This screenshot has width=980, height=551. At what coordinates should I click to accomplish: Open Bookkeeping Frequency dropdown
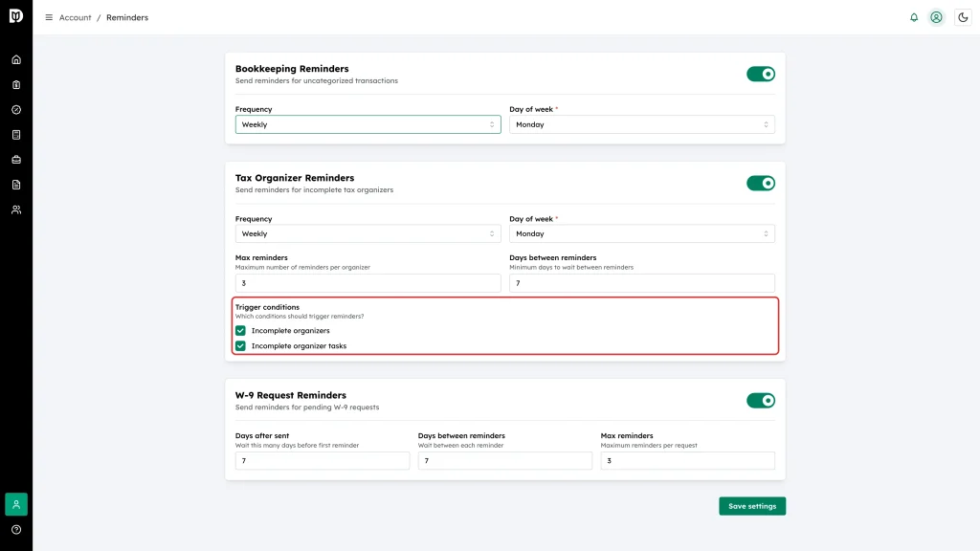(x=368, y=124)
